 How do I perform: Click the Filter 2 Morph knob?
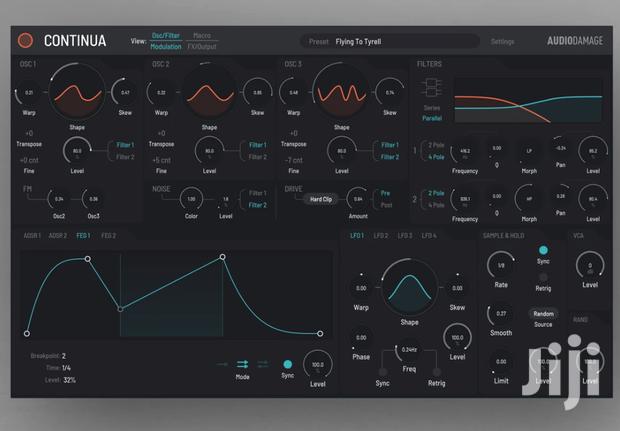[529, 199]
